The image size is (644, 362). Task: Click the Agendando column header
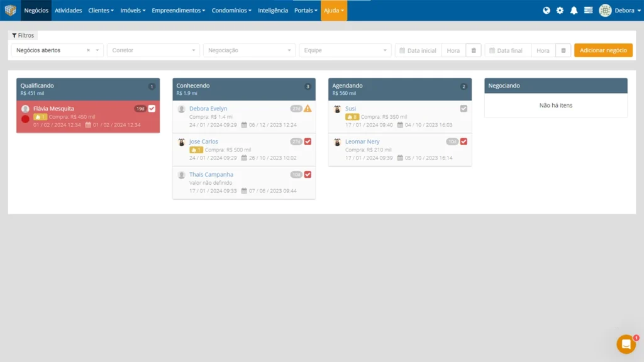[x=400, y=89]
